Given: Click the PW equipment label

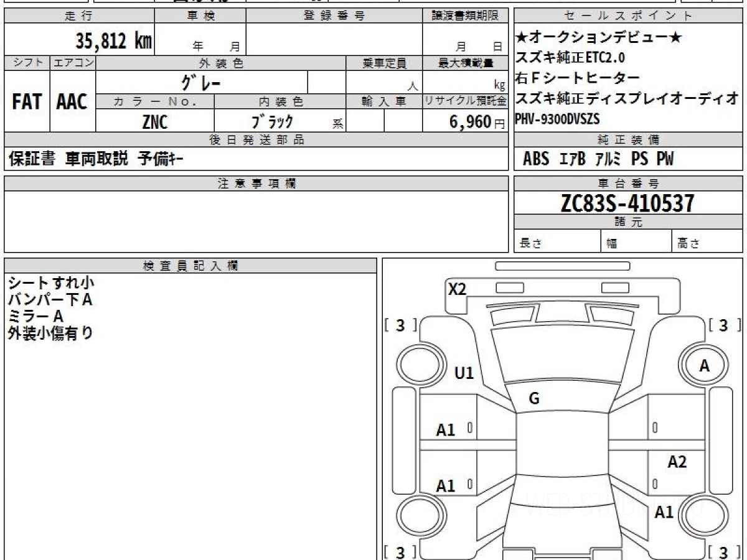Looking at the screenshot, I should click(665, 159).
